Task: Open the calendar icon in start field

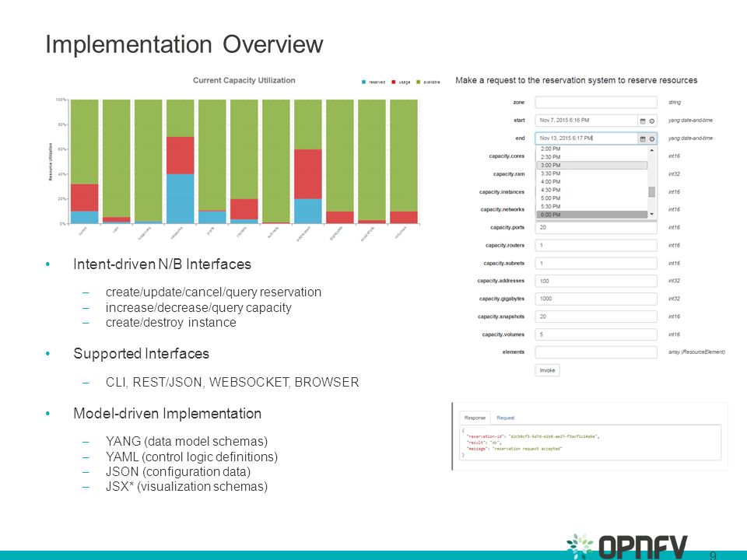Action: tap(643, 121)
